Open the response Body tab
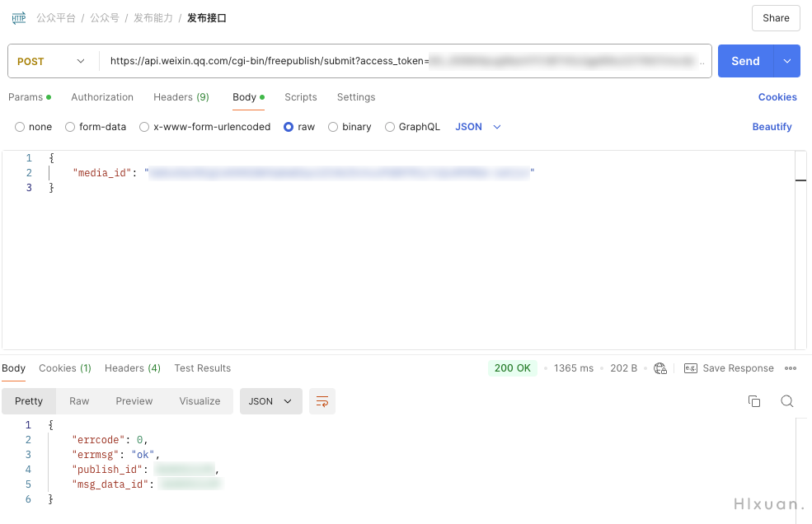The height and width of the screenshot is (524, 812). (13, 368)
